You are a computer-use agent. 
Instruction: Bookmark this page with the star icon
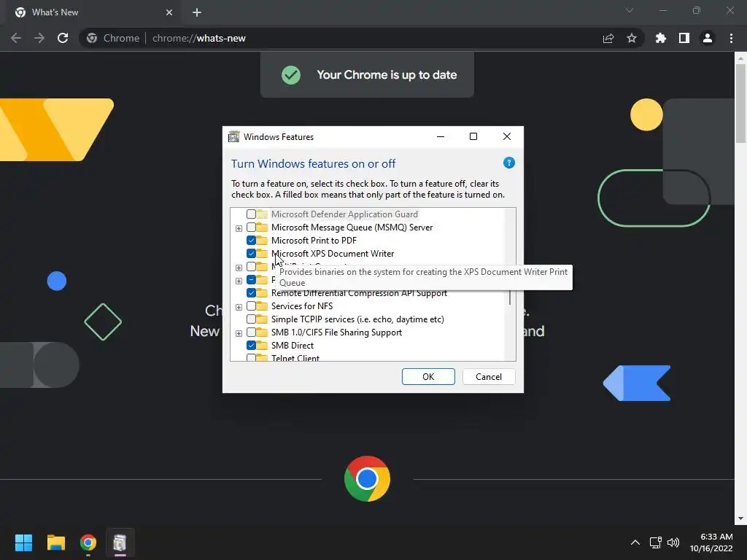pos(632,38)
